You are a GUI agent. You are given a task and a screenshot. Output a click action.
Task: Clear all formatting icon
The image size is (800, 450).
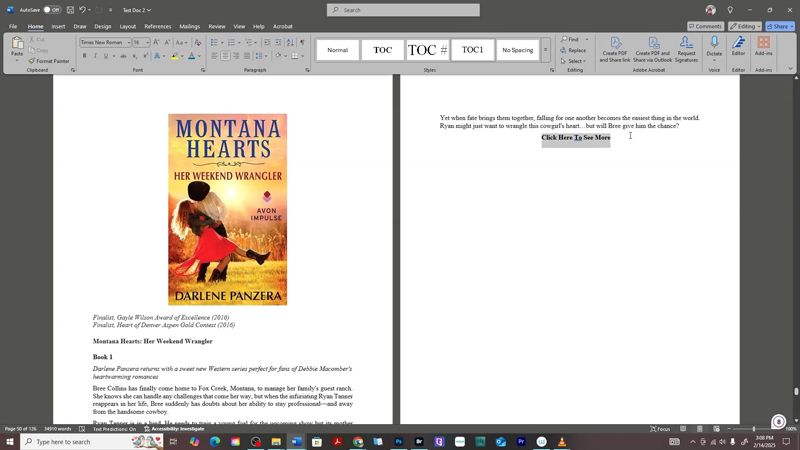(x=197, y=43)
